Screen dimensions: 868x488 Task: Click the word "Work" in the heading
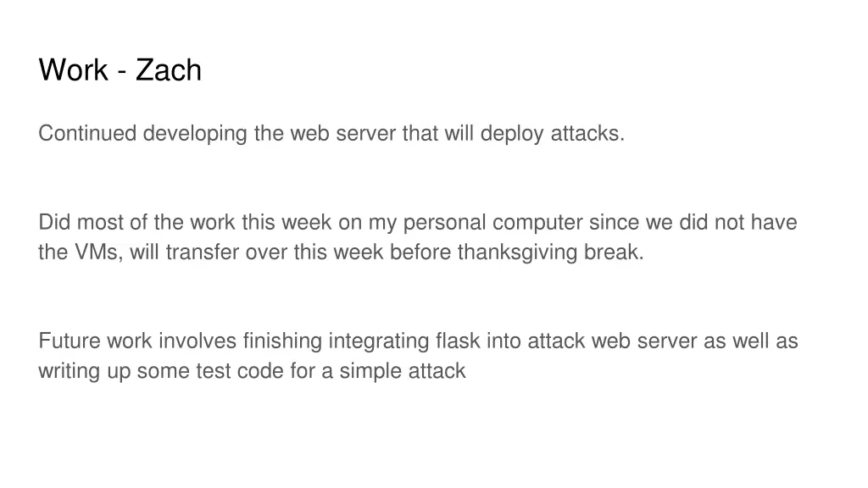tap(74, 70)
